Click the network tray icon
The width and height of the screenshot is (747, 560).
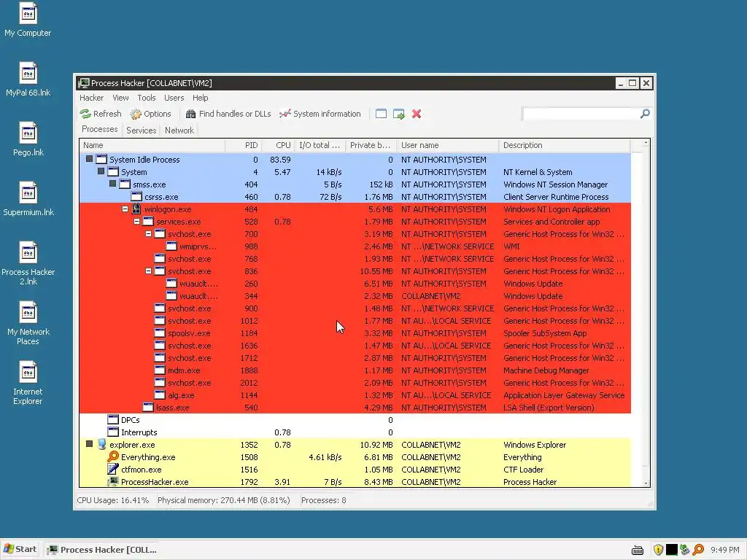[x=685, y=550]
